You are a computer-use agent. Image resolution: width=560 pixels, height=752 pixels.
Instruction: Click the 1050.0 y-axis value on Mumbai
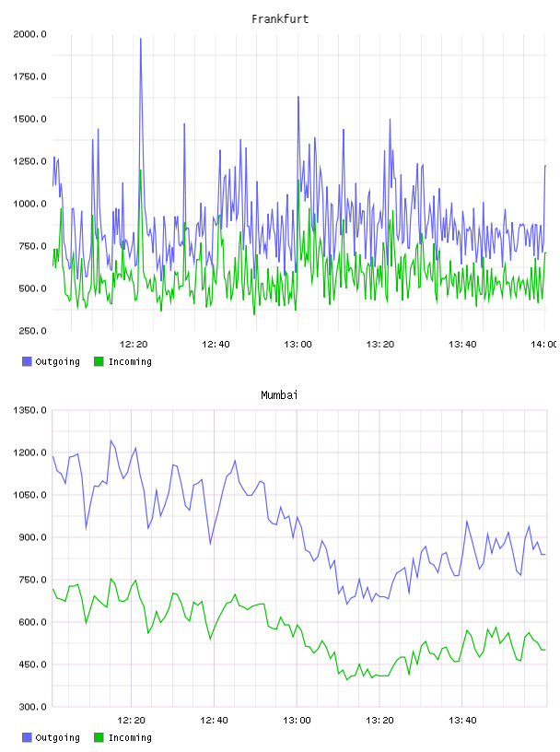(29, 495)
